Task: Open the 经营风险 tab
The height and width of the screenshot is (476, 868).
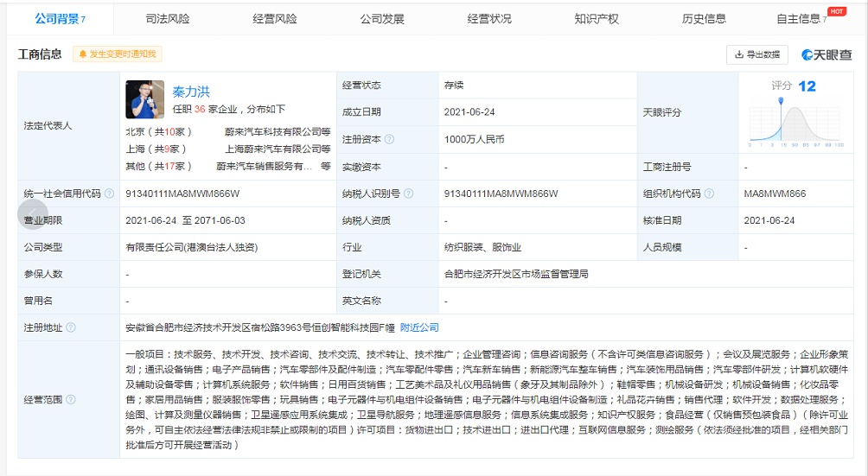Action: [274, 18]
